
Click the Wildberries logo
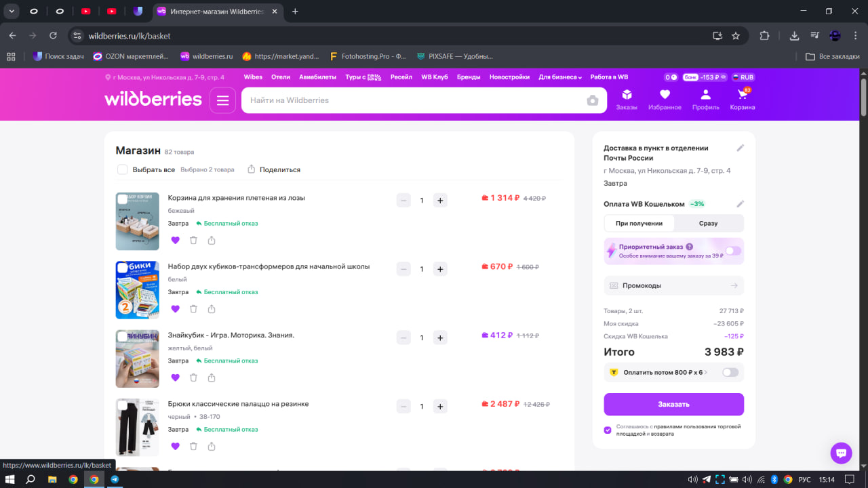coord(153,99)
